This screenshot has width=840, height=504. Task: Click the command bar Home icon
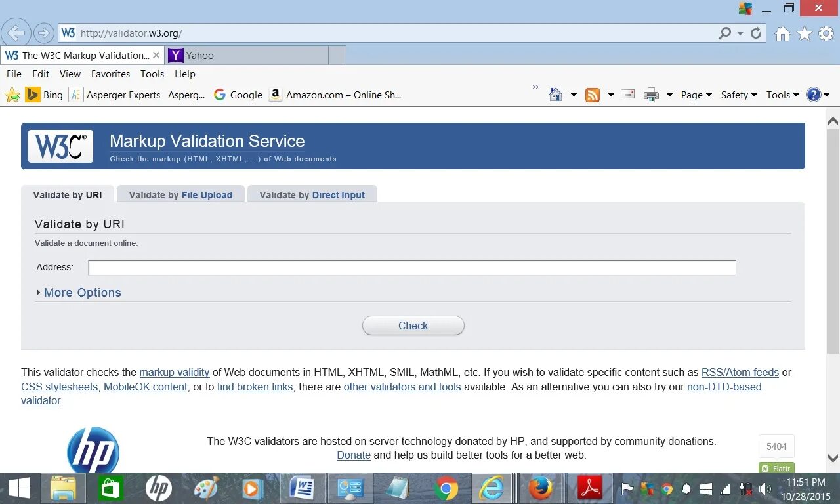tap(556, 94)
